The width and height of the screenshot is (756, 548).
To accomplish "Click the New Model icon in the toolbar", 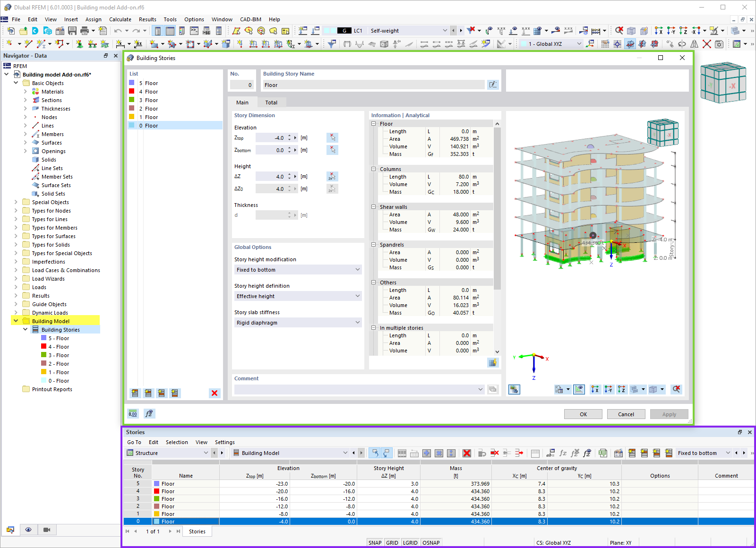I will pyautogui.click(x=10, y=30).
